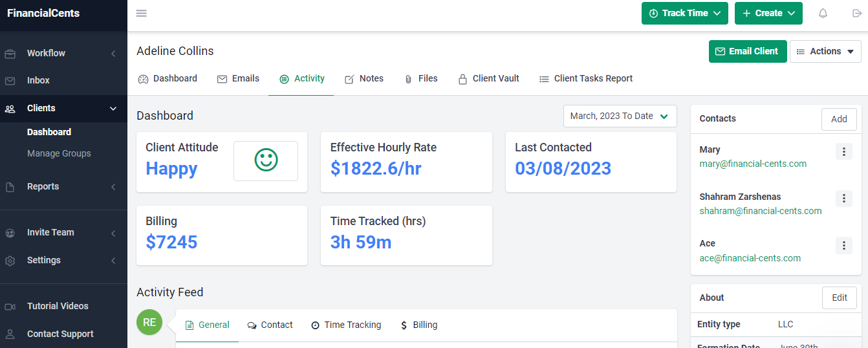This screenshot has height=348, width=868.
Task: Click the logout icon in header
Action: [x=857, y=14]
